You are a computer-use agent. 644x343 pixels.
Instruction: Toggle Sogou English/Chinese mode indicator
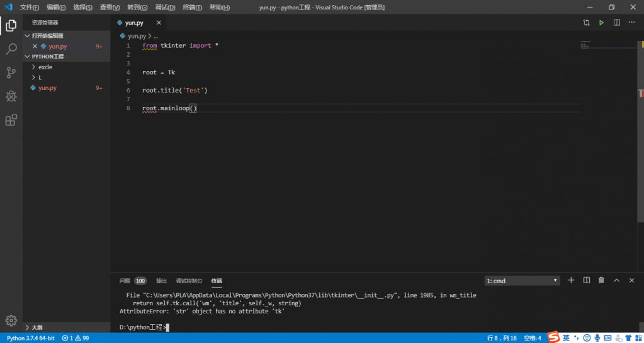(567, 338)
